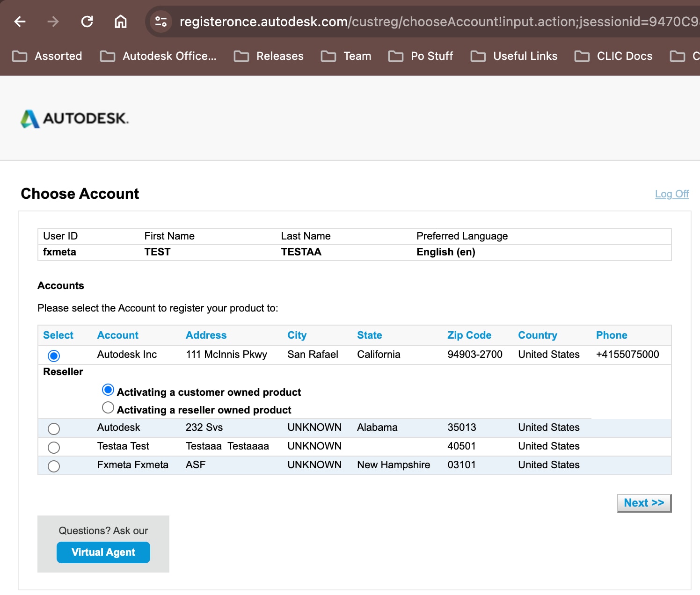Click the Autodesk logo
This screenshot has height=595, width=700.
[x=75, y=118]
